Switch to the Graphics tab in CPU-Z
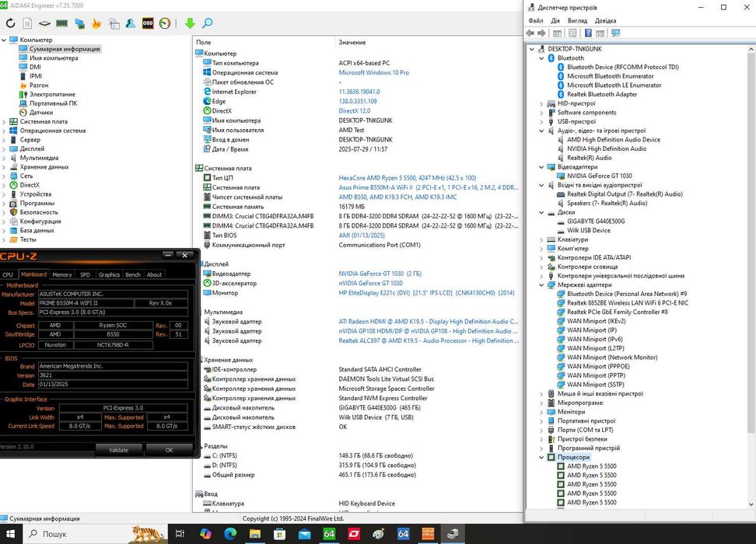756x544 pixels. click(x=109, y=274)
